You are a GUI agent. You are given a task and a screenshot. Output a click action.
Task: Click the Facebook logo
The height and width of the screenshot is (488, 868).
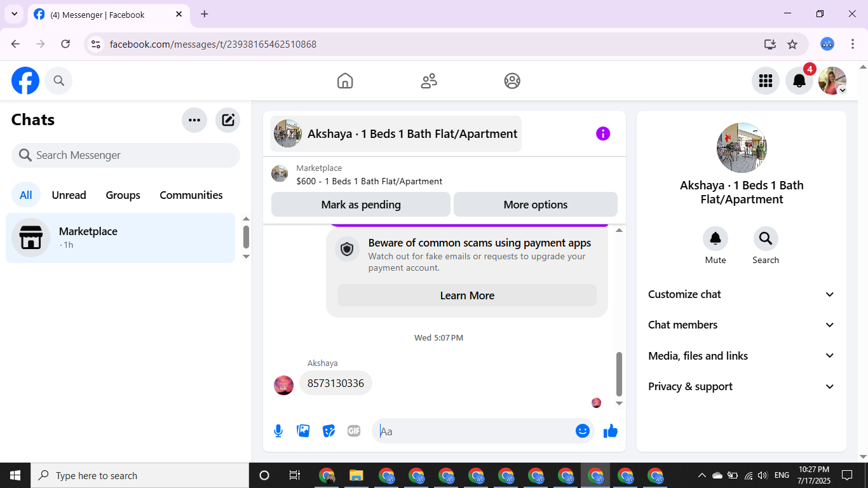pyautogui.click(x=25, y=81)
